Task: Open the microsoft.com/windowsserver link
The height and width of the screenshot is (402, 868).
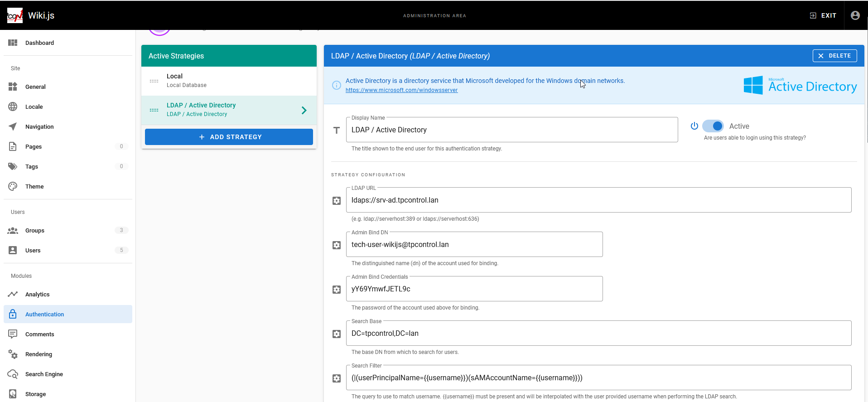Action: click(x=401, y=90)
